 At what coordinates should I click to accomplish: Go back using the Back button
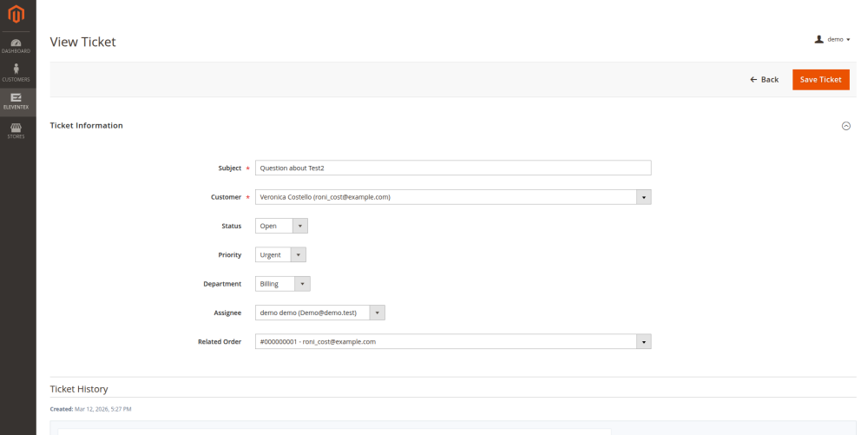pos(764,79)
